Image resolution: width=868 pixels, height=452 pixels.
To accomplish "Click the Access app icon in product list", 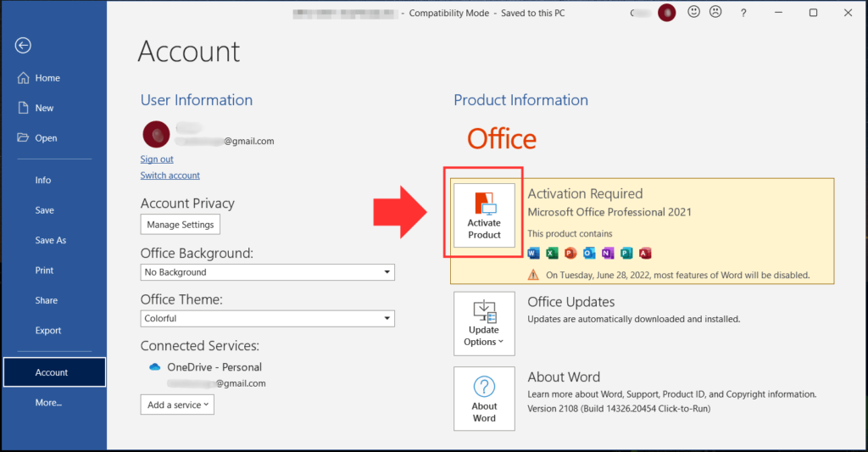I will (645, 254).
